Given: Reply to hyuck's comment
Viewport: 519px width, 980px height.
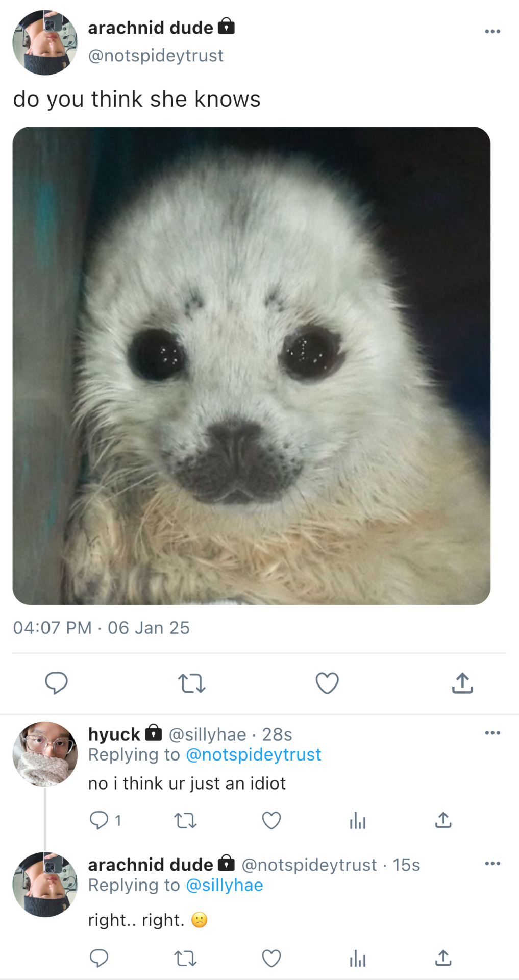Looking at the screenshot, I should [99, 820].
